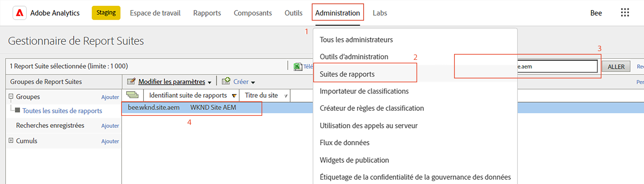Open the Administration menu tab
Image resolution: width=644 pixels, height=184 pixels.
point(337,13)
